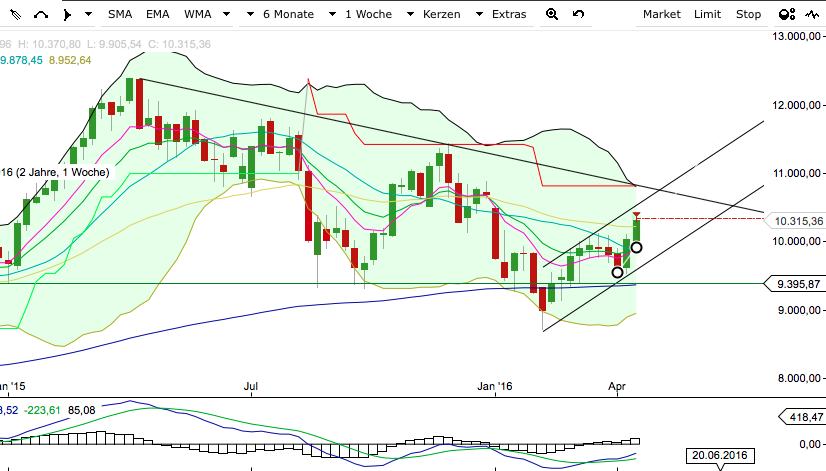Select the Stop order type
Screen dimensions: 826x471
click(749, 14)
